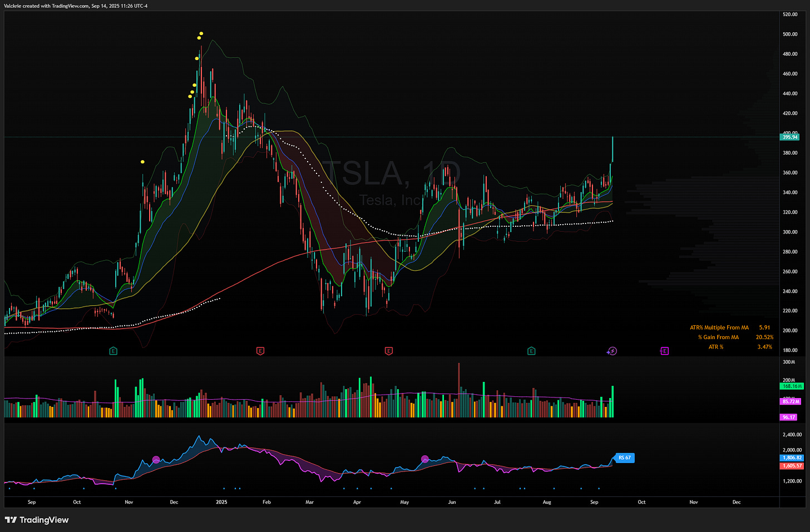This screenshot has height=532, width=810.
Task: Click the red earnings marker near late April
Action: pos(388,351)
